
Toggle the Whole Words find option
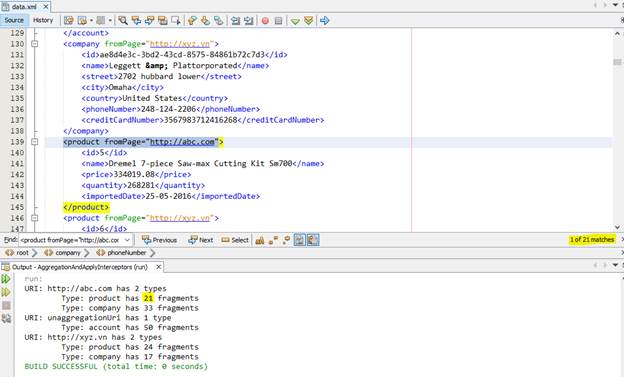click(x=273, y=240)
